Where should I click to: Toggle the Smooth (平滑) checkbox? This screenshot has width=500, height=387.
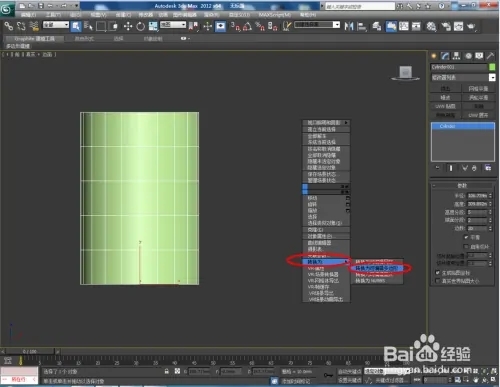pyautogui.click(x=466, y=237)
